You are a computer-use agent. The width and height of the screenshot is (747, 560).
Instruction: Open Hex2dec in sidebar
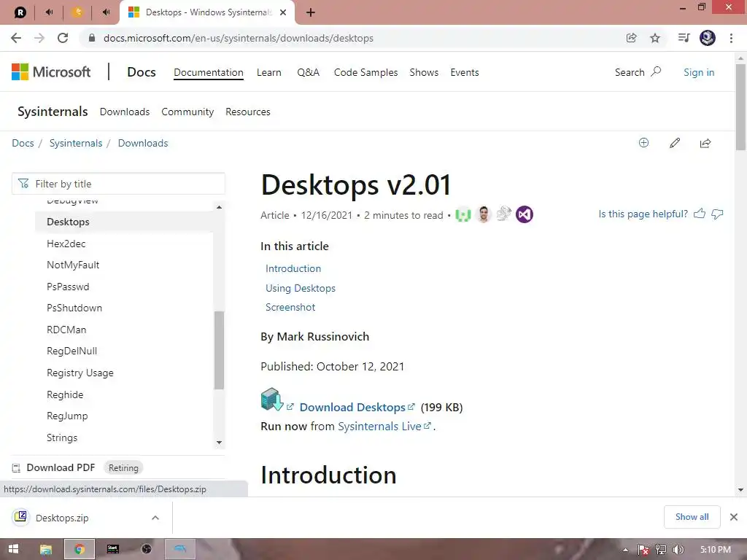click(66, 244)
